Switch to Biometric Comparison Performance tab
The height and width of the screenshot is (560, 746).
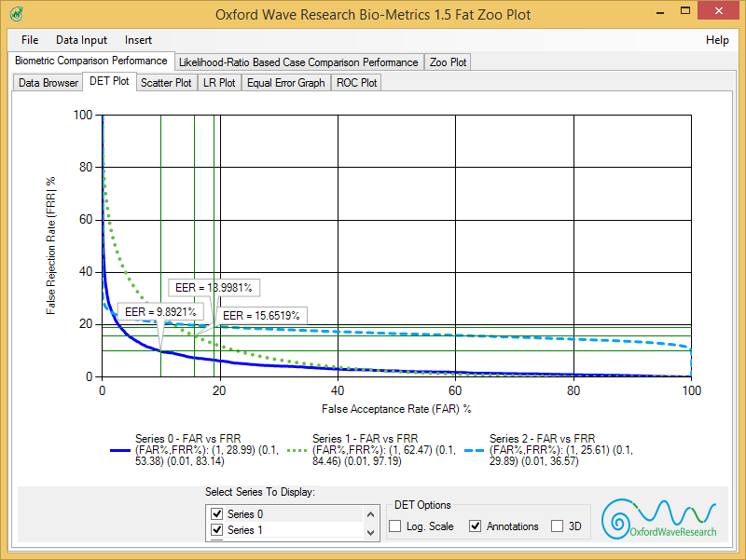[x=91, y=61]
